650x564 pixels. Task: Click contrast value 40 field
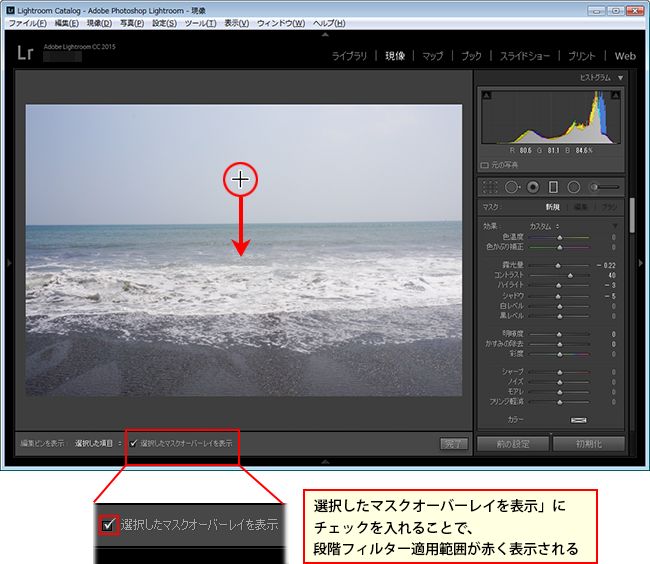(x=612, y=275)
